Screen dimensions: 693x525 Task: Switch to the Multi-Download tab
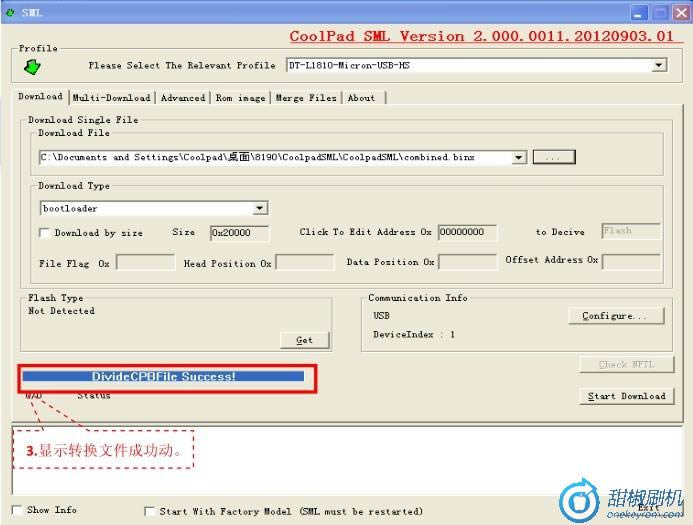coord(111,98)
